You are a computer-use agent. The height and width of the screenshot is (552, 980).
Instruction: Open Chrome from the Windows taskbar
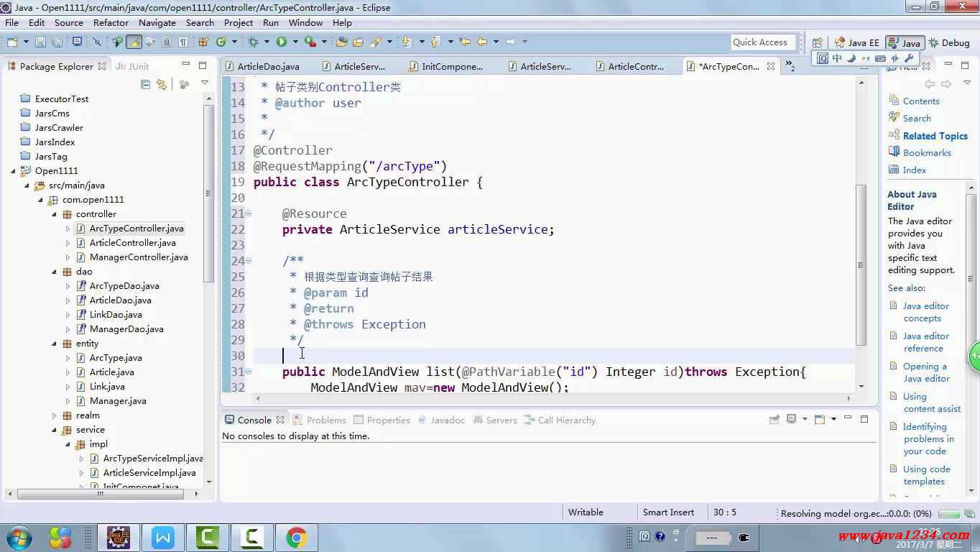[296, 537]
